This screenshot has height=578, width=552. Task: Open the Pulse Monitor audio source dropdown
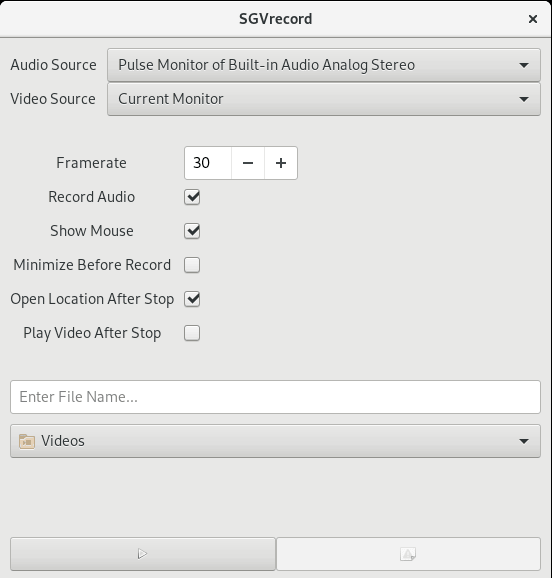click(x=324, y=65)
